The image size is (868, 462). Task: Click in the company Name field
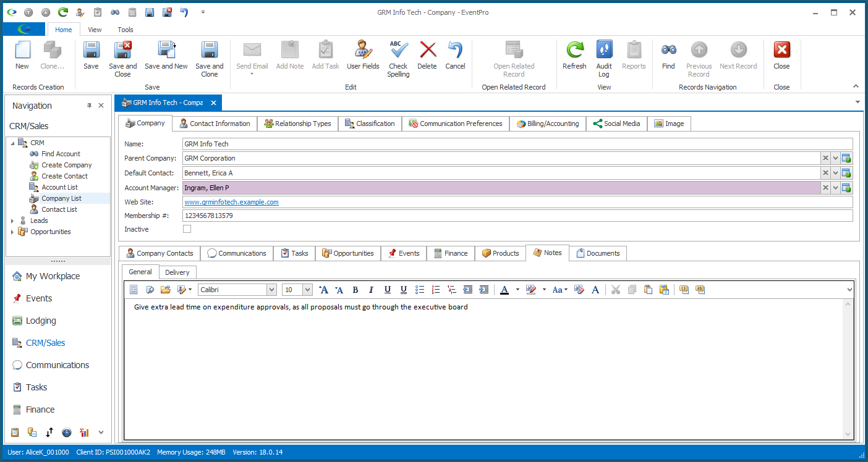pyautogui.click(x=517, y=144)
